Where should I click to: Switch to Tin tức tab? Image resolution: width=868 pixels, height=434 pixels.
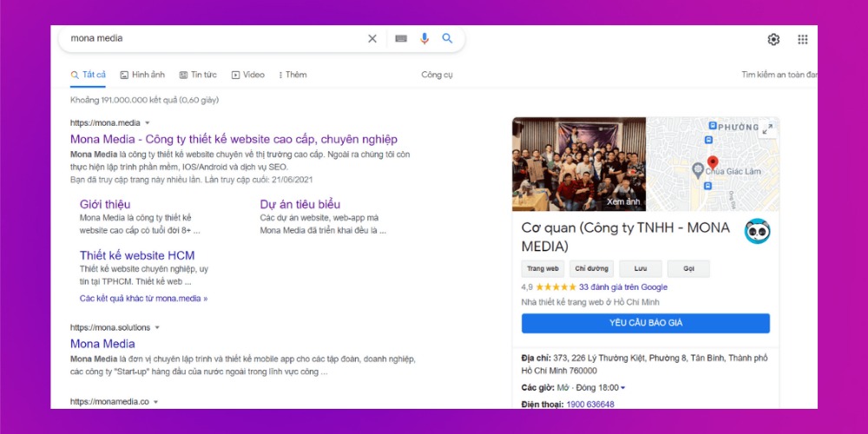pyautogui.click(x=198, y=75)
